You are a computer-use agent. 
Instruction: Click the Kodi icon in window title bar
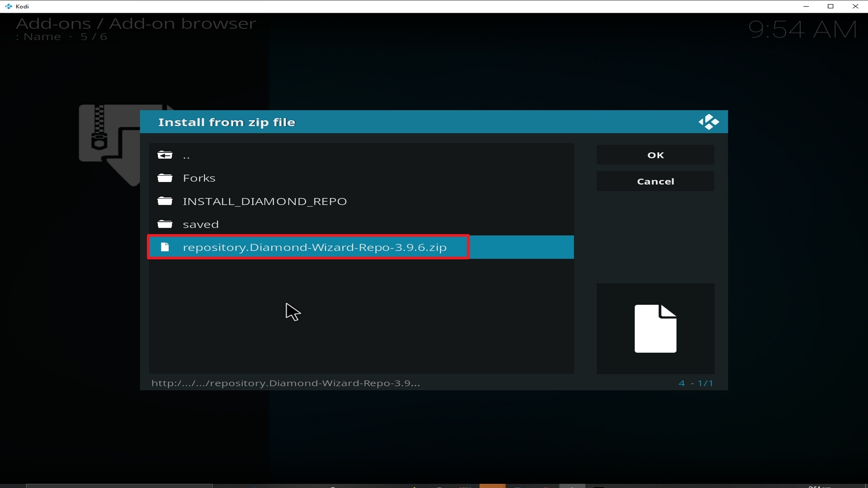(8, 6)
